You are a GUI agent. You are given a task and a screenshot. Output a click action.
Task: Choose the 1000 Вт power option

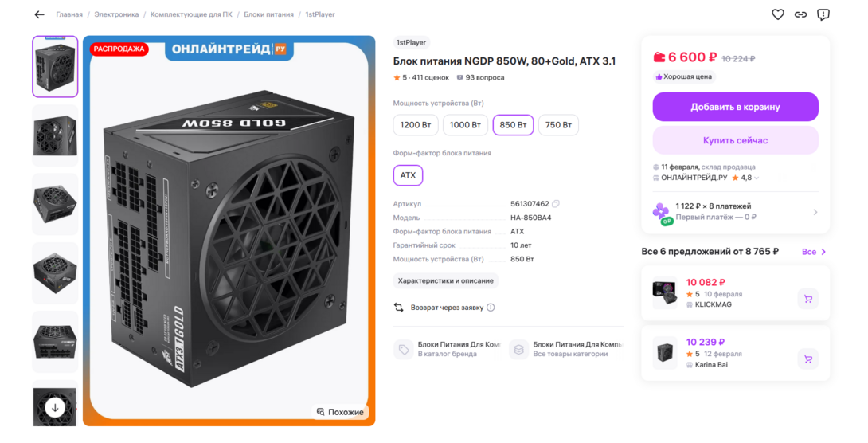[465, 125]
